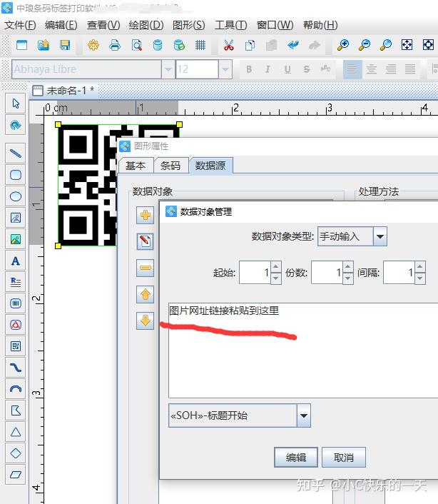Viewport: 438px width, 504px height.
Task: Click the Zoom Out magnifier icon
Action: [365, 45]
